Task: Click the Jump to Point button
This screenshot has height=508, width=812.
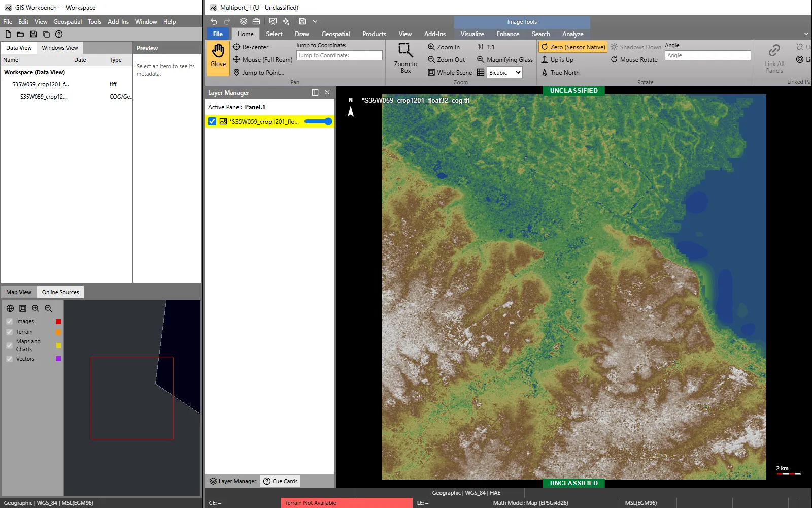Action: pos(259,72)
